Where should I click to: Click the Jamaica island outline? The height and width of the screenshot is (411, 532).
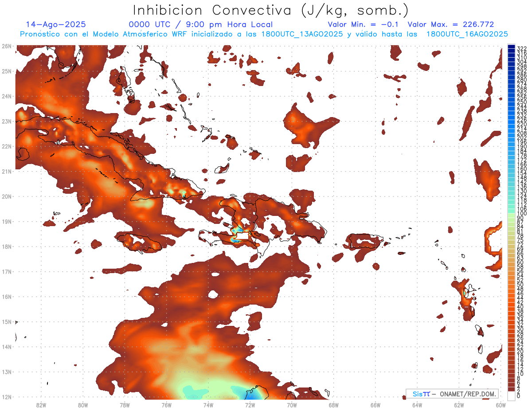coord(140,243)
